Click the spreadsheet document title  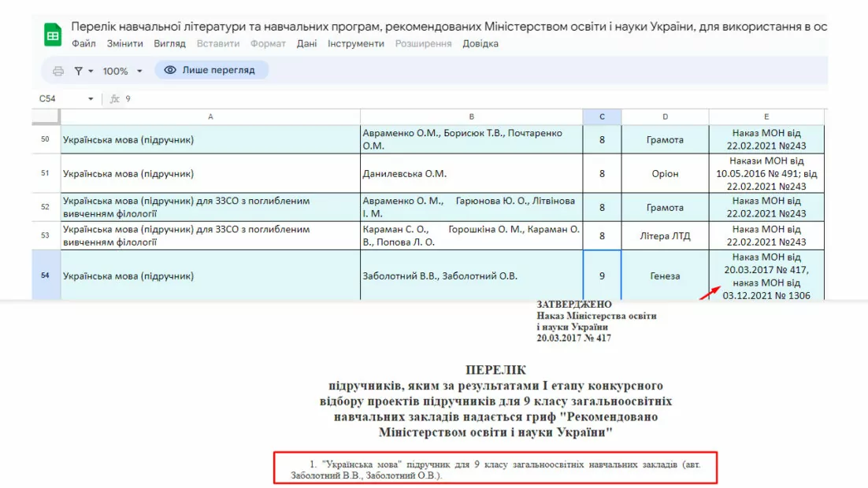pos(449,26)
